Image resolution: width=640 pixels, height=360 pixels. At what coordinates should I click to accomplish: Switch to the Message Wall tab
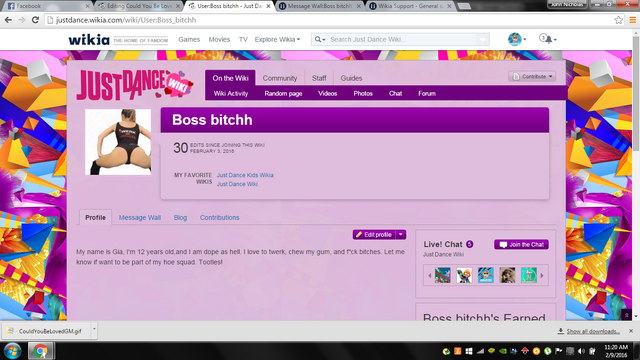point(140,218)
